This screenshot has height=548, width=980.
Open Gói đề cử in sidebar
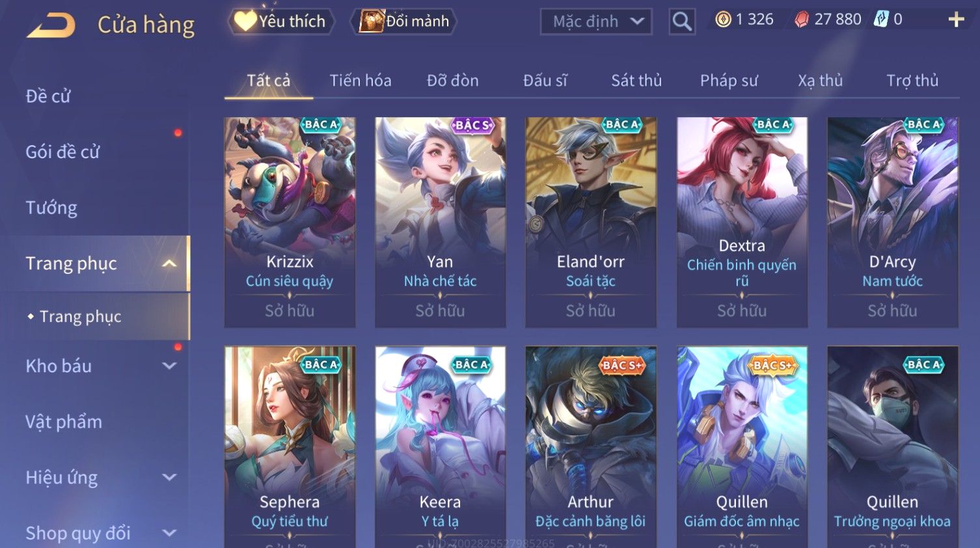tap(62, 152)
